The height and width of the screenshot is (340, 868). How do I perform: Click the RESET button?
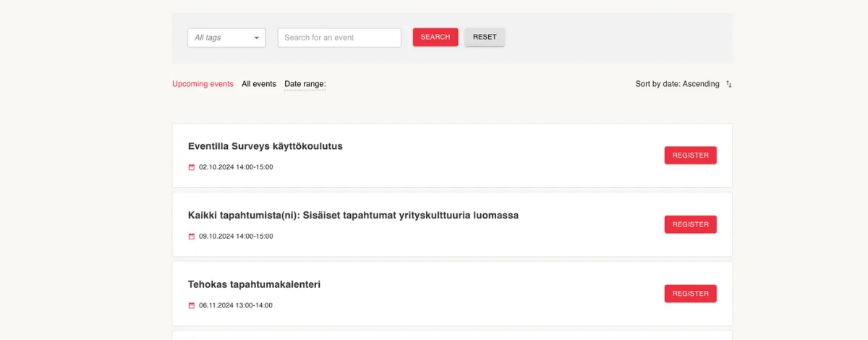tap(485, 37)
